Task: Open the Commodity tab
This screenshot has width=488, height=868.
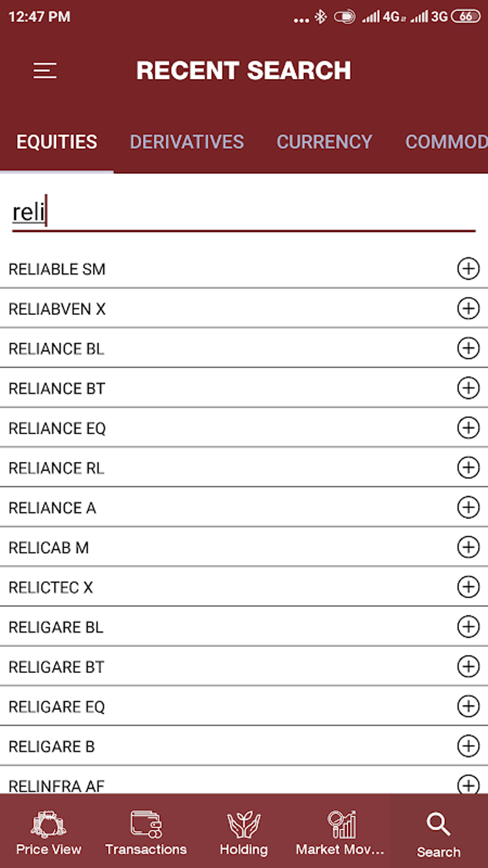Action: 445,142
